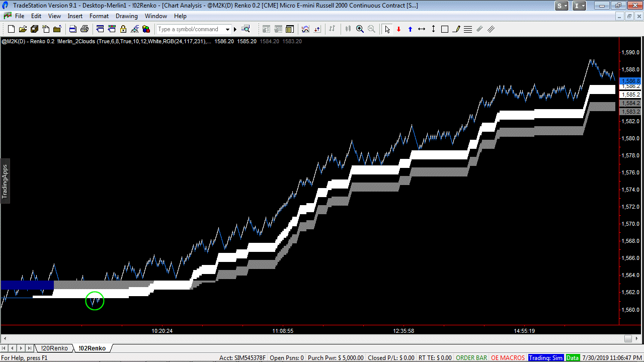Click the Insert Strategy red-blue arrows icon
The height and width of the screenshot is (362, 644).
[x=318, y=29]
